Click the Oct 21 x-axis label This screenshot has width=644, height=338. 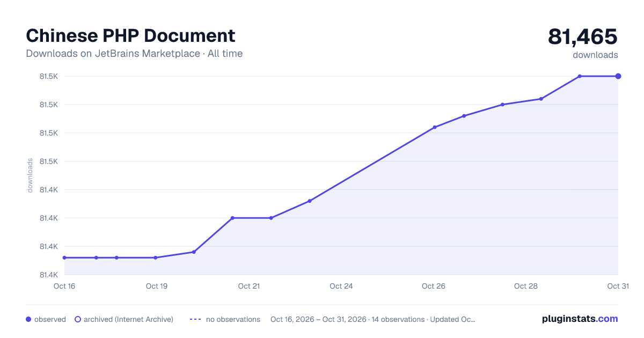249,286
